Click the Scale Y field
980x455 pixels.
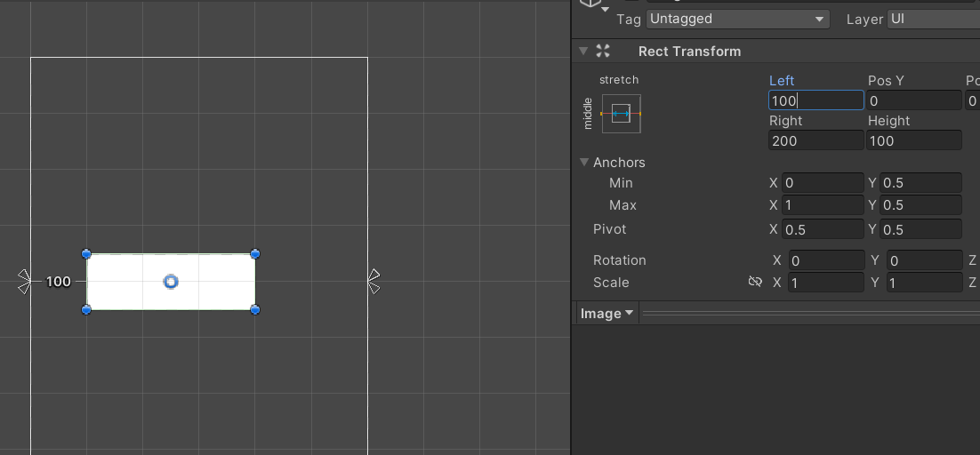(924, 282)
